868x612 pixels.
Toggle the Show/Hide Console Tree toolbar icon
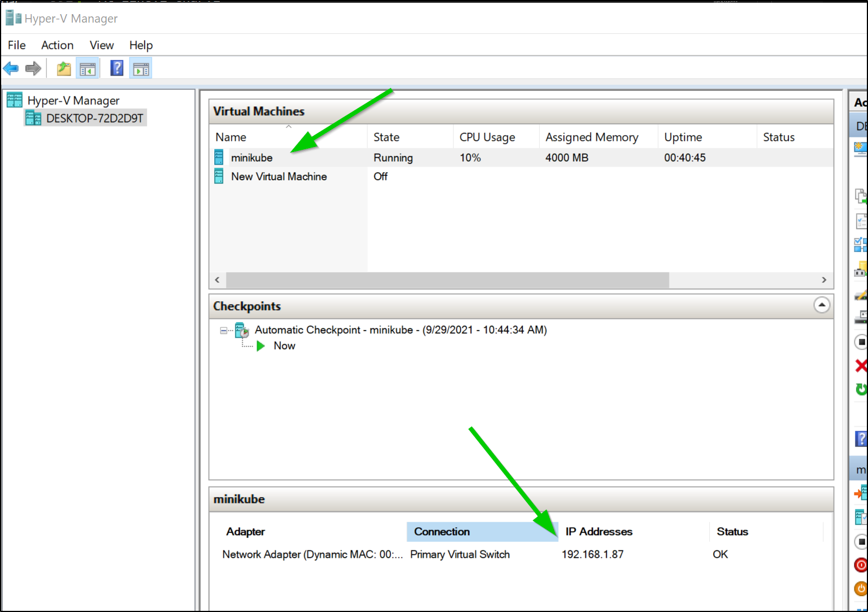pos(88,69)
